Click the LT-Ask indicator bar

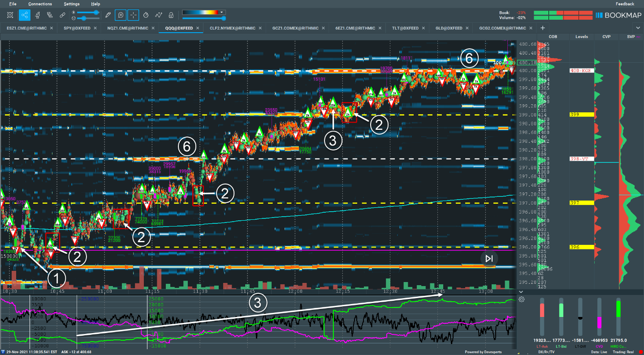coord(542,317)
